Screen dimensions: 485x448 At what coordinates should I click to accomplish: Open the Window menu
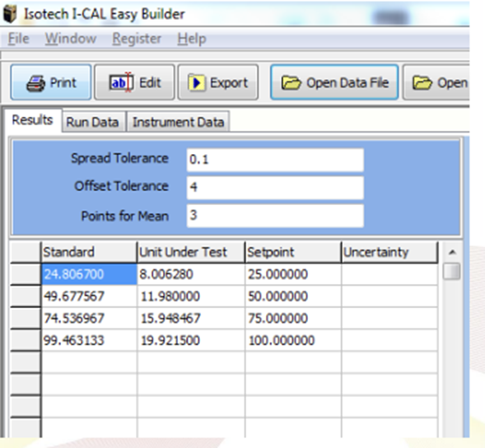click(71, 39)
